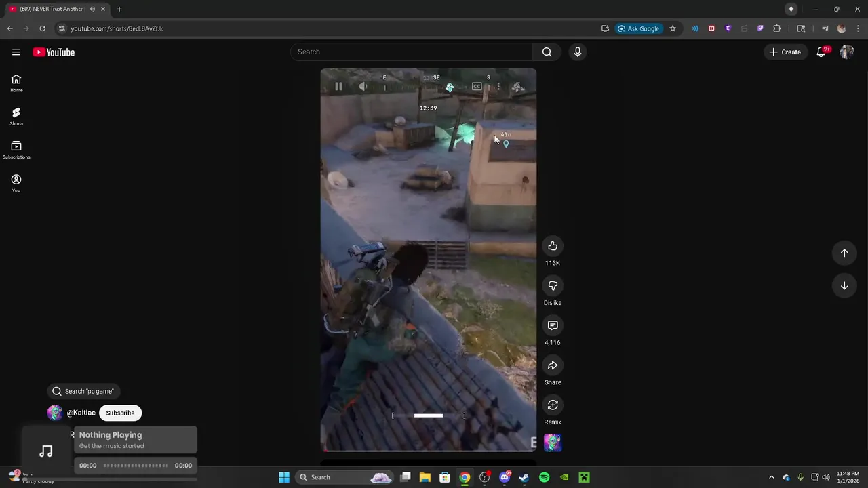The width and height of the screenshot is (868, 488).
Task: Toggle closed captions on the Short
Action: pyautogui.click(x=477, y=87)
